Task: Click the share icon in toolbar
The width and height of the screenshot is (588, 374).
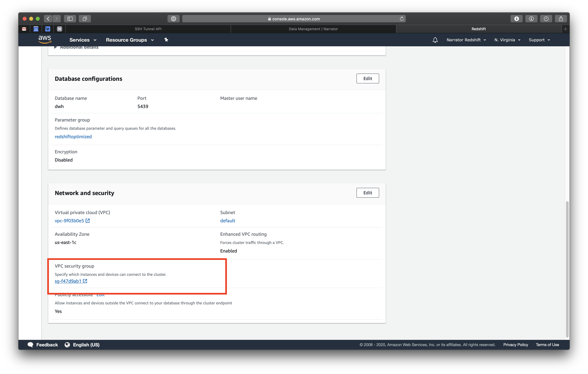Action: coord(561,19)
